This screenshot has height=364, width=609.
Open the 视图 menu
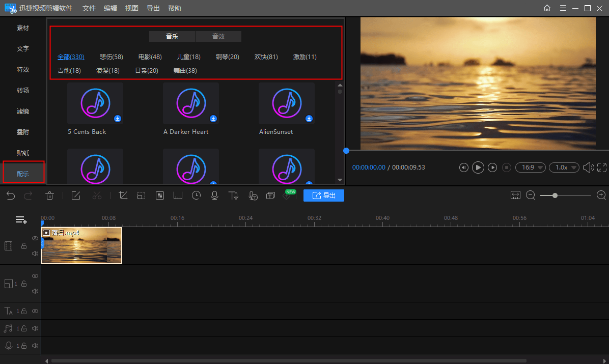(132, 8)
